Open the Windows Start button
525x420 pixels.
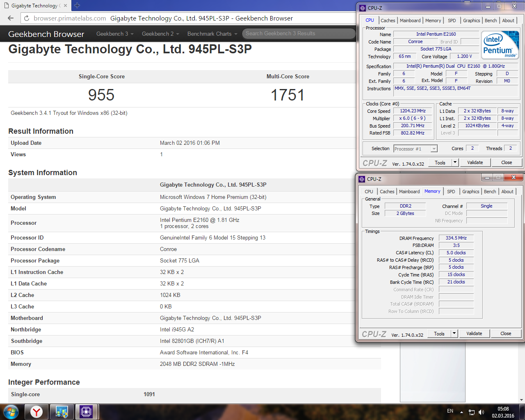11,411
